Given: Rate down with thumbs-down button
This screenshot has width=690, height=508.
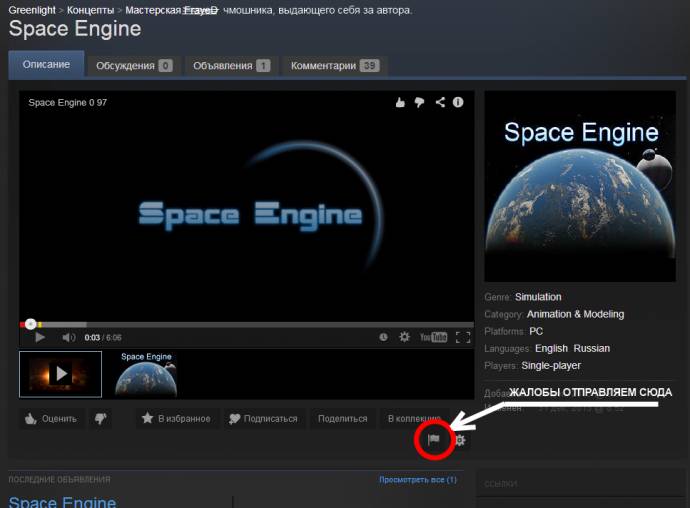Looking at the screenshot, I should (101, 418).
